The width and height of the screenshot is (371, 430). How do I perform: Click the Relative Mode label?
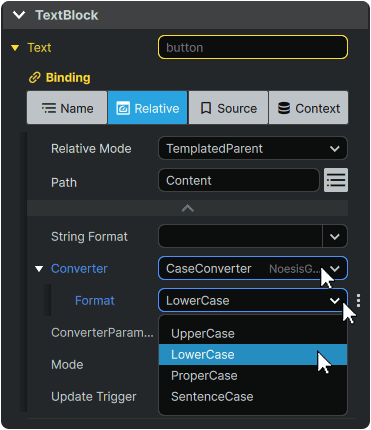(91, 149)
